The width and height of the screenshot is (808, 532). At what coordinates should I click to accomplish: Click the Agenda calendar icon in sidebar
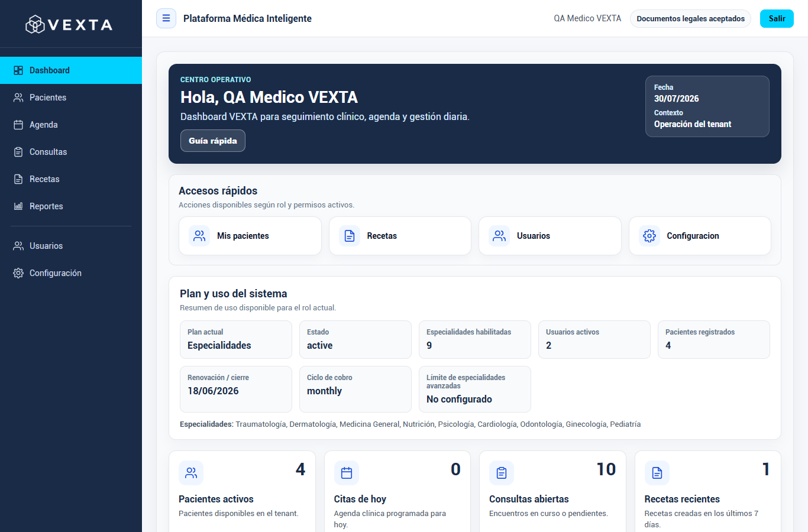tap(18, 125)
